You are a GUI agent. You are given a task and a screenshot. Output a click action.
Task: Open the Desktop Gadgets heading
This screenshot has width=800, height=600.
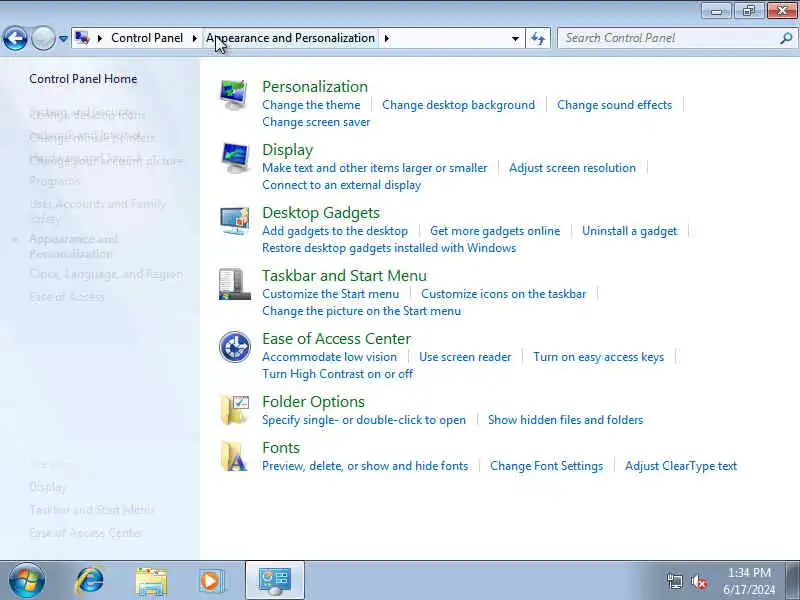click(x=321, y=213)
